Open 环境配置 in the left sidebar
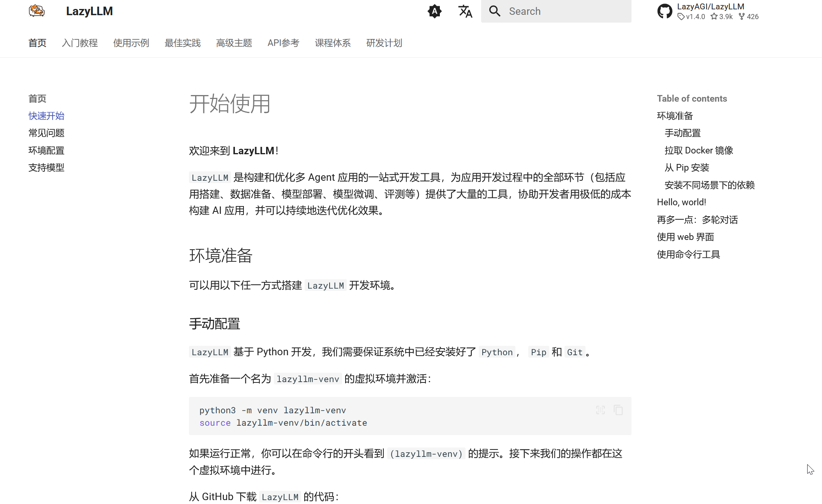822x504 pixels. pos(46,150)
